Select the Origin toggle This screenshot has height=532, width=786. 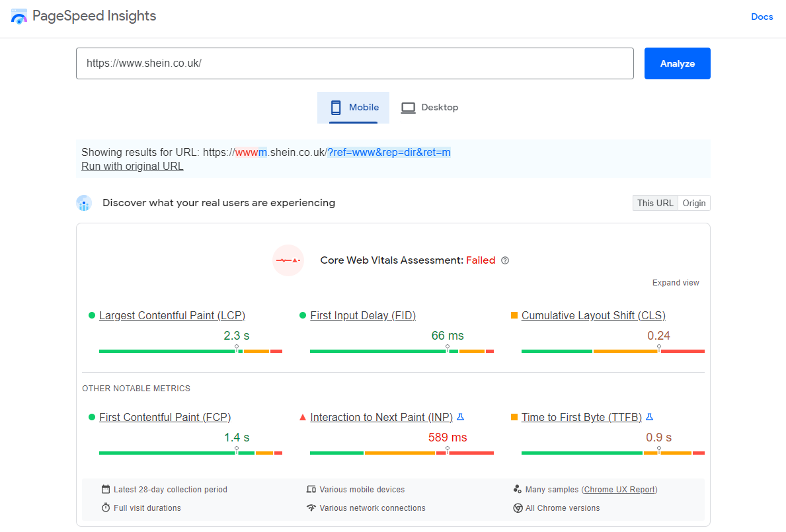coord(694,203)
